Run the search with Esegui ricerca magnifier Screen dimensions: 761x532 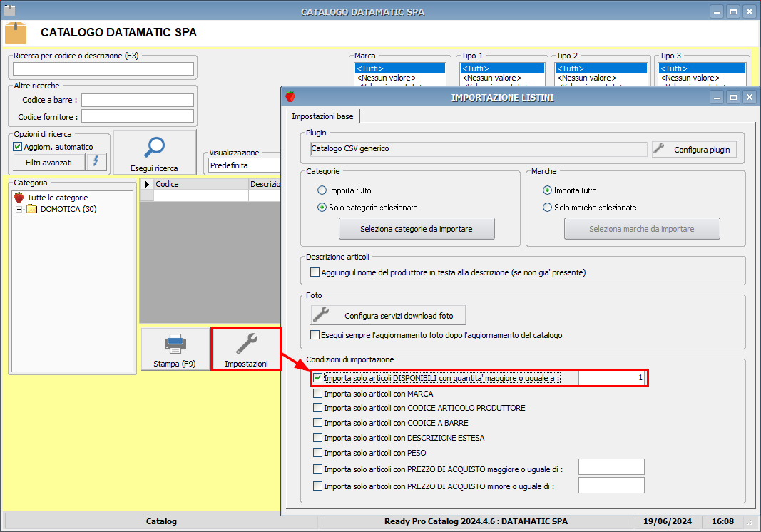click(155, 153)
